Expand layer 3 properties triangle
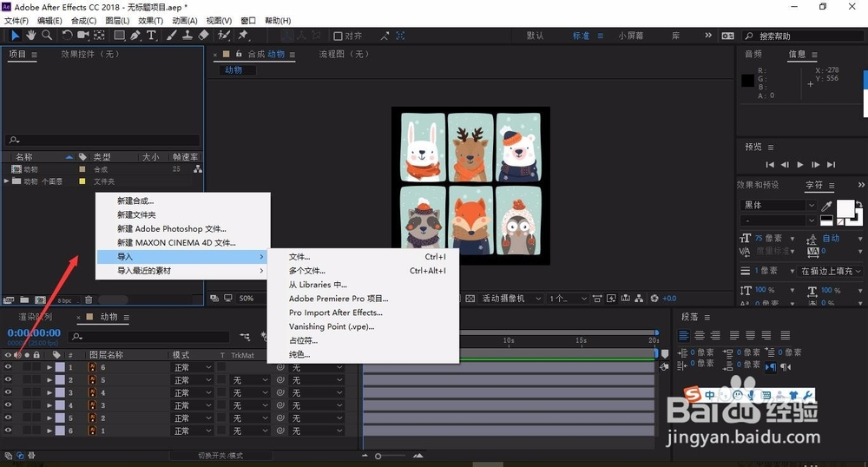Viewport: 868px width, 467px height. point(49,392)
